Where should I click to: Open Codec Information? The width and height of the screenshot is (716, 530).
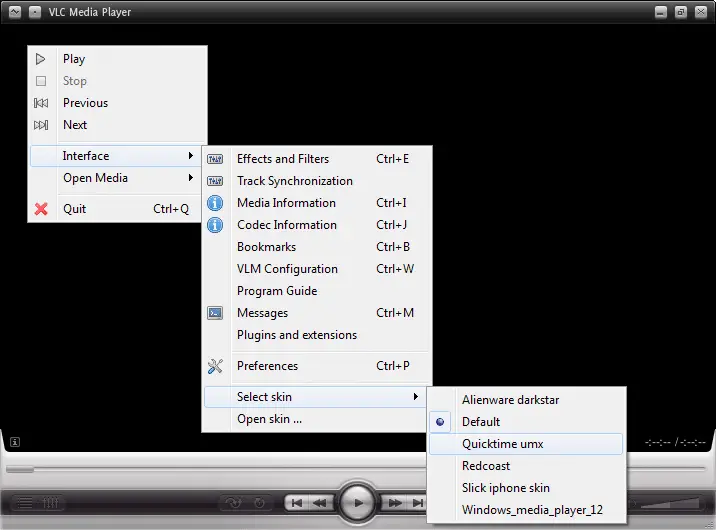(317, 225)
